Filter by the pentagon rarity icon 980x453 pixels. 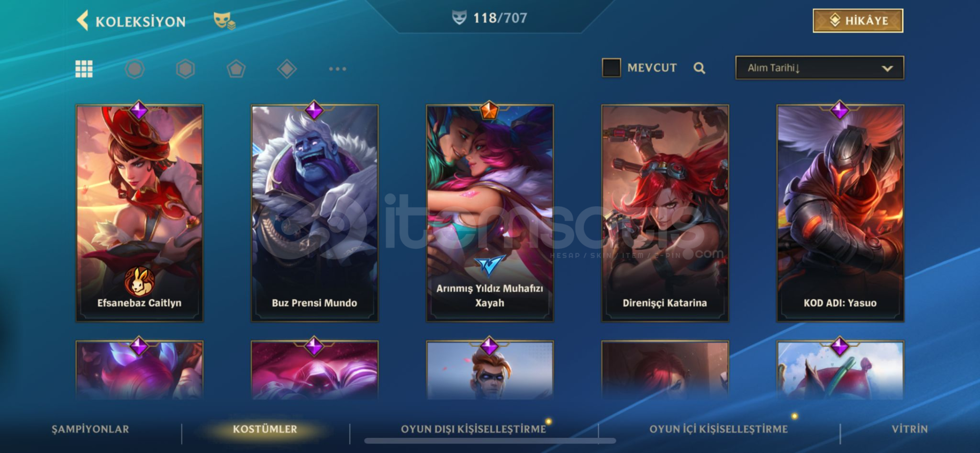pos(236,69)
